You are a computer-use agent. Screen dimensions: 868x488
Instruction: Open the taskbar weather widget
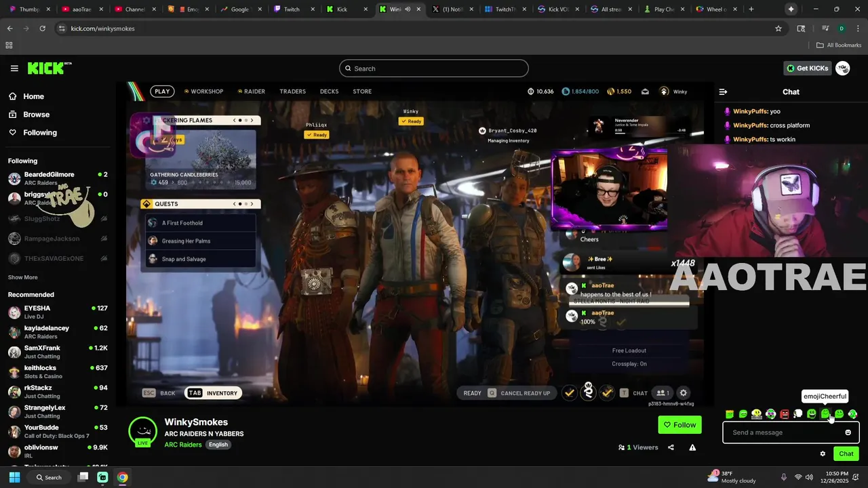(x=732, y=477)
